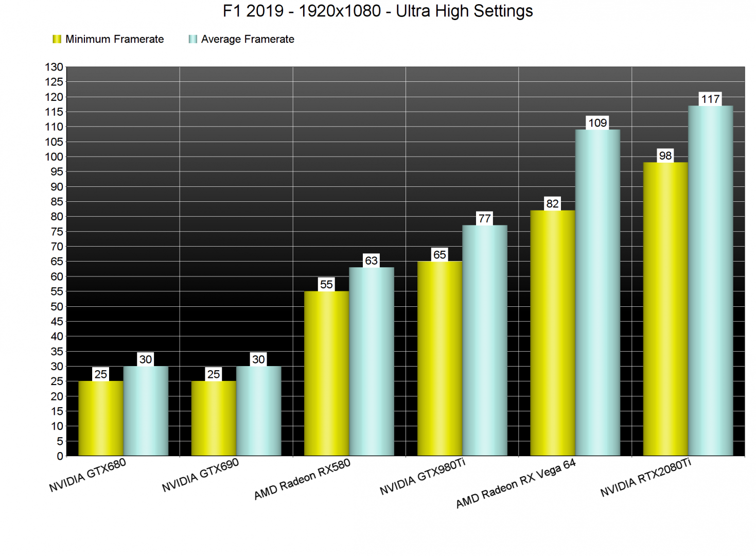Click the 55 data label above RX580
Screen dimensions: 756x556
tap(326, 284)
